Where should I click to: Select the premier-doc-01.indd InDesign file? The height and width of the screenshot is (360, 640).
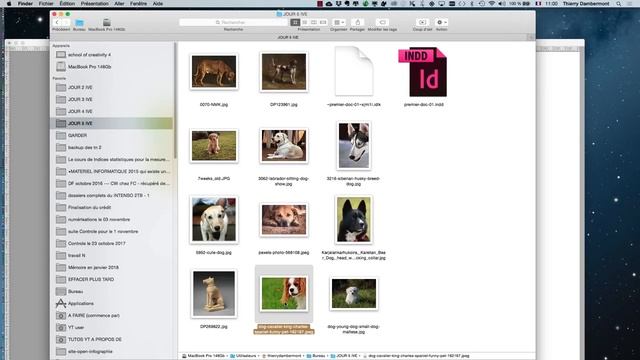pos(423,72)
